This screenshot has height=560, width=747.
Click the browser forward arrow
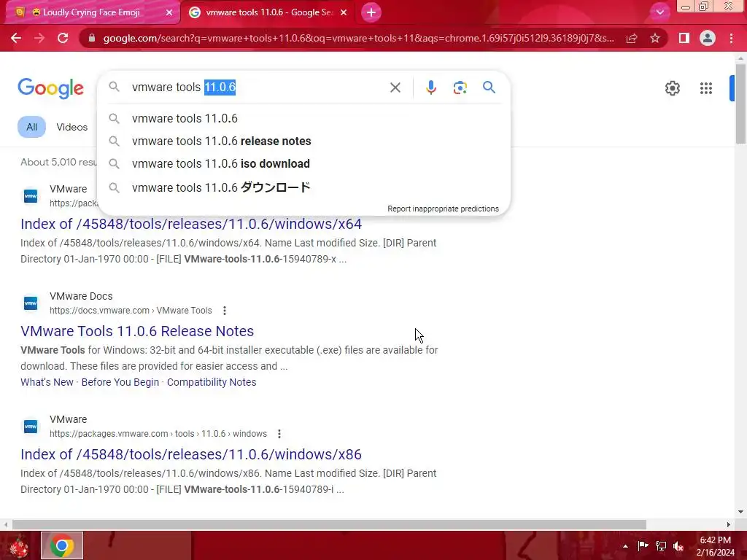(x=39, y=38)
